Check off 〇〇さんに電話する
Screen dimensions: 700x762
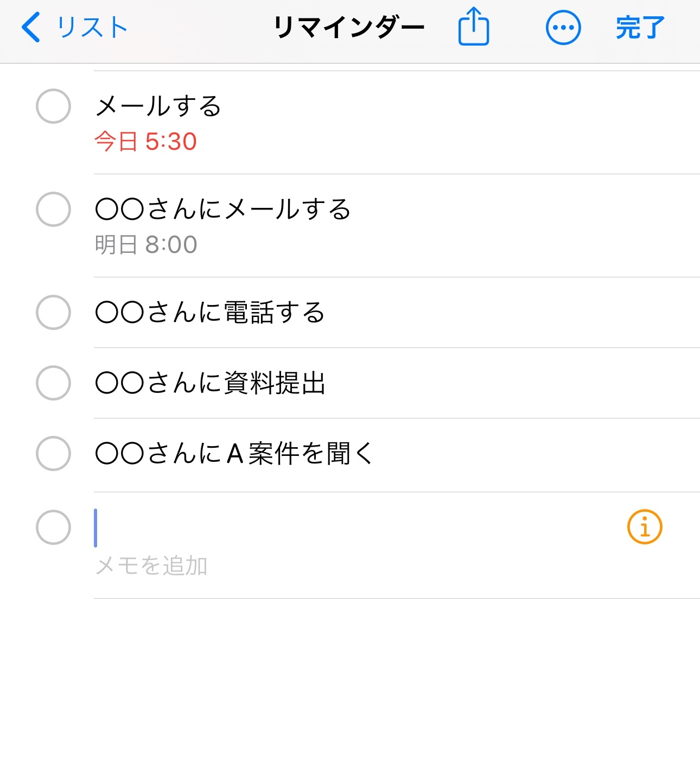pyautogui.click(x=53, y=313)
